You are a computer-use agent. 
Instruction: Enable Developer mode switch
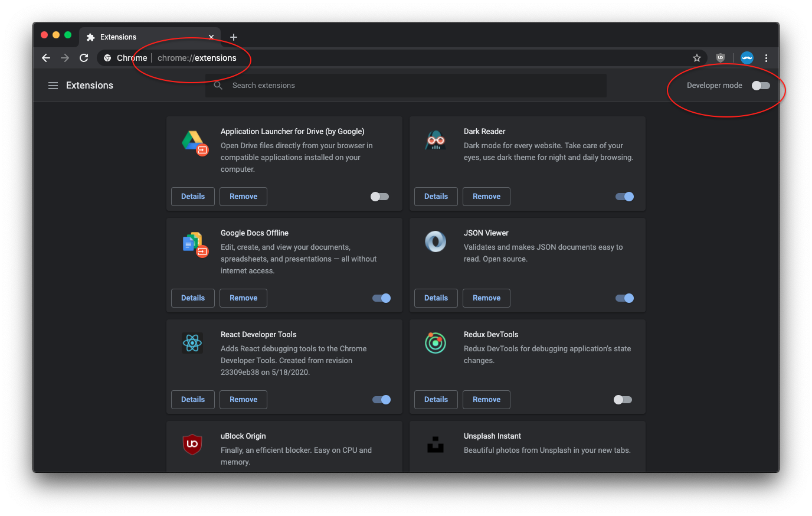[x=761, y=86]
